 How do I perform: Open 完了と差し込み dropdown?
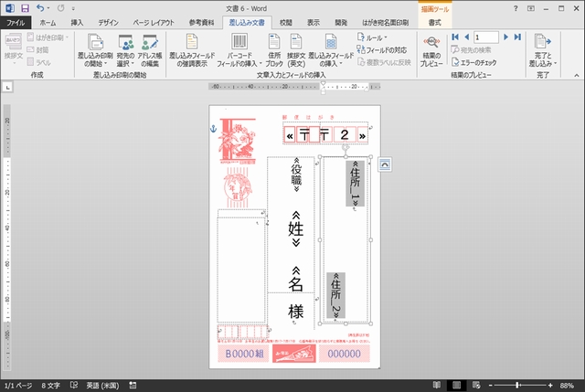tap(542, 50)
